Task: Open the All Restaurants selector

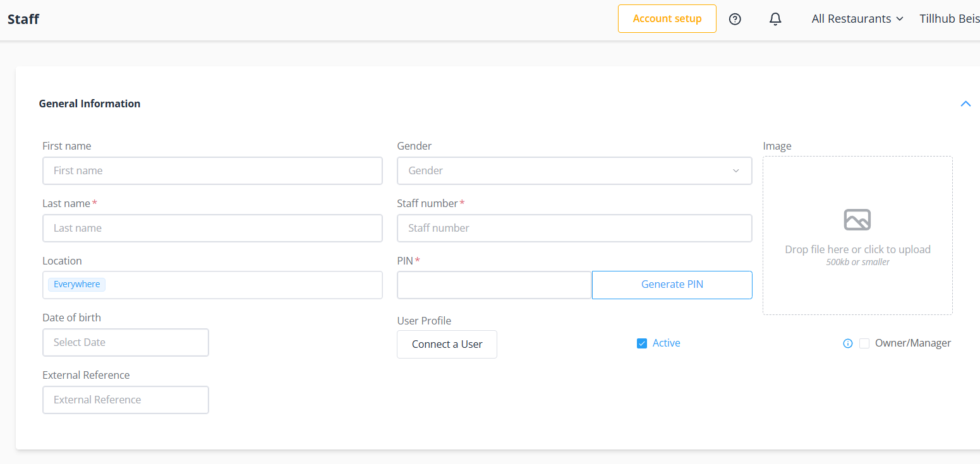Action: click(857, 19)
